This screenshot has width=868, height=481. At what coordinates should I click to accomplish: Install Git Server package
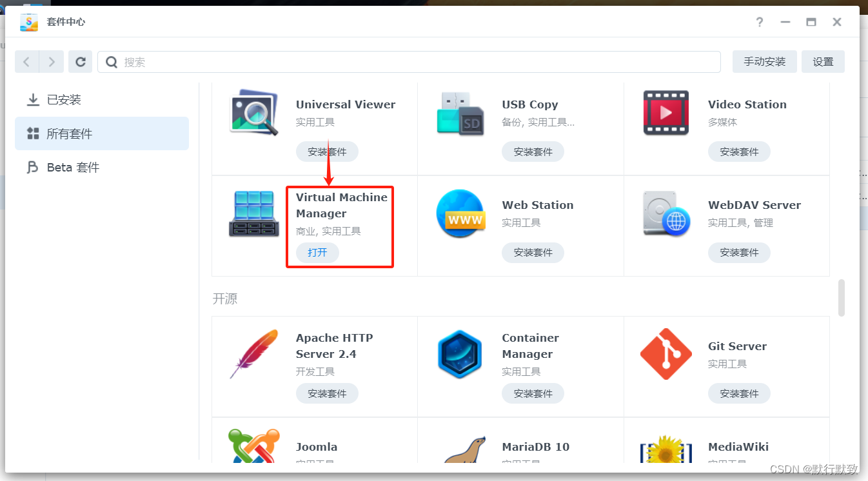739,393
